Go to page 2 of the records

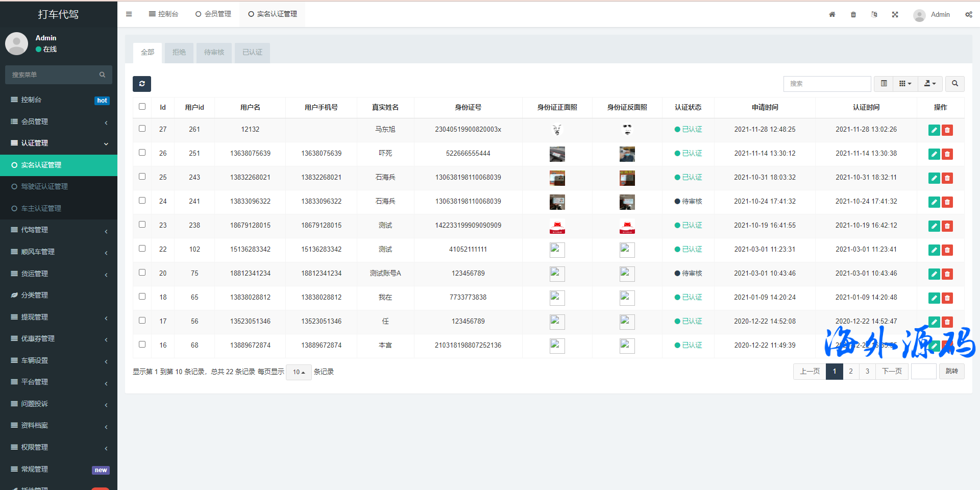tap(851, 372)
